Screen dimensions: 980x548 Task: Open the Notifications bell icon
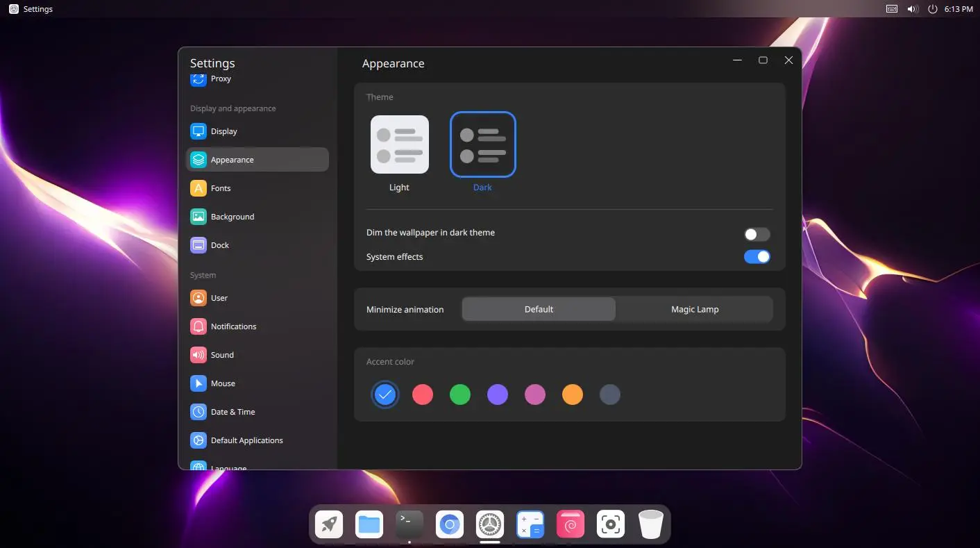pyautogui.click(x=198, y=326)
